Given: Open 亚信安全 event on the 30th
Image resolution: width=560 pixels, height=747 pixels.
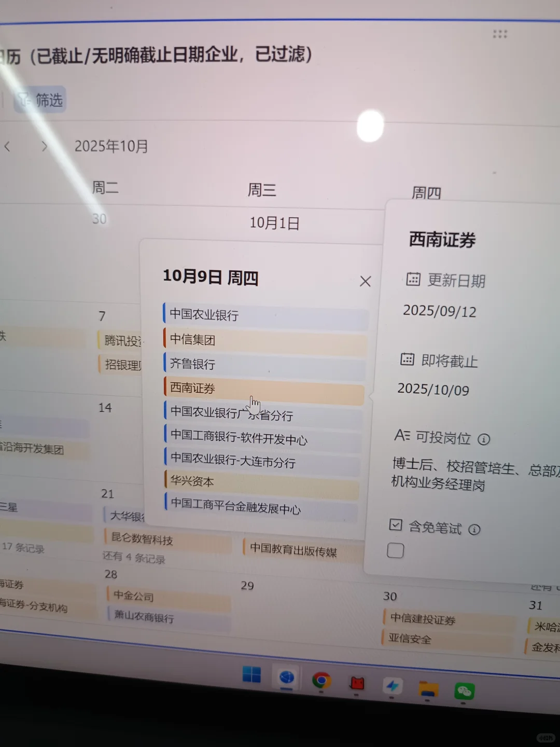Looking at the screenshot, I should (447, 640).
